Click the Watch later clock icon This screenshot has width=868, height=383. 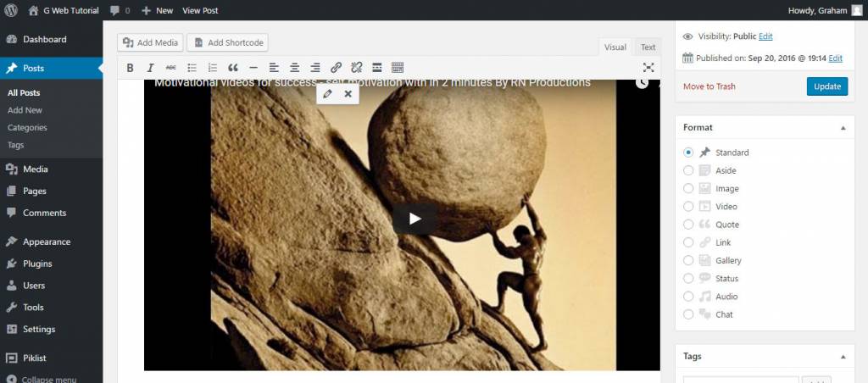(x=642, y=83)
